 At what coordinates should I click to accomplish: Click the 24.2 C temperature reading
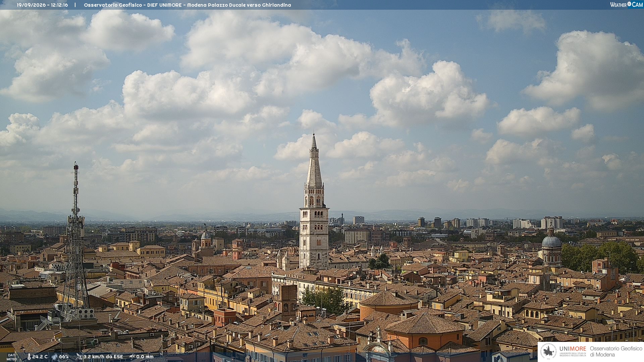(x=40, y=357)
